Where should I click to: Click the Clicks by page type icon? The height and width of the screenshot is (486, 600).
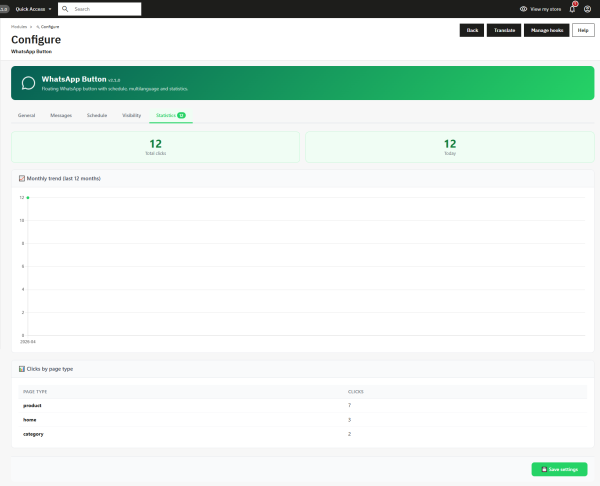coord(22,369)
